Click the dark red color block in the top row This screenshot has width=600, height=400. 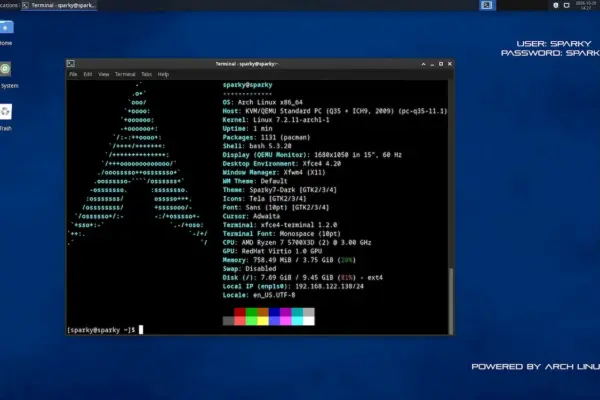pyautogui.click(x=240, y=312)
